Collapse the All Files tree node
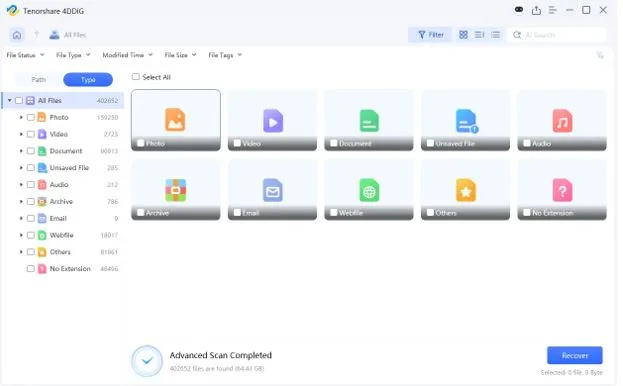623x386 pixels. (10, 100)
